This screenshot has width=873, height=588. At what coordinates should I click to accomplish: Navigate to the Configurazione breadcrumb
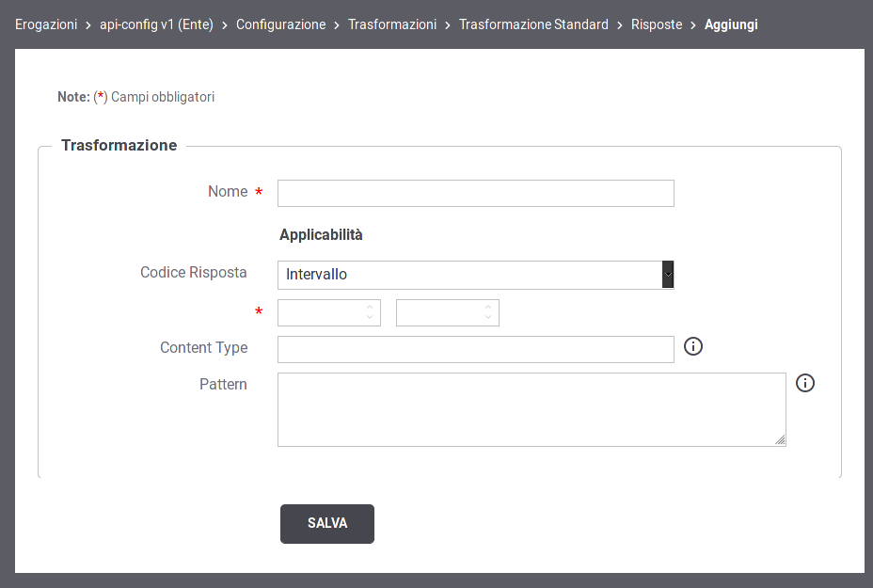(280, 24)
